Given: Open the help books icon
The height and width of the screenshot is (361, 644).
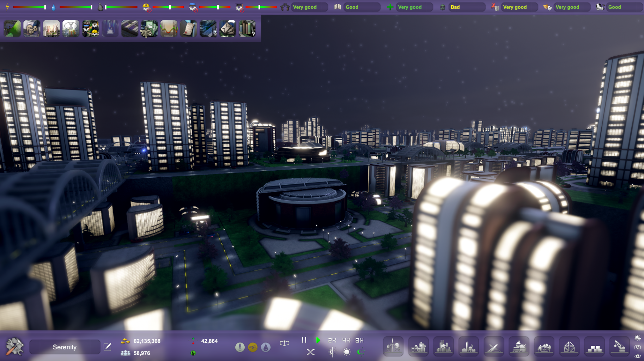Looking at the screenshot, I should coord(247,29).
